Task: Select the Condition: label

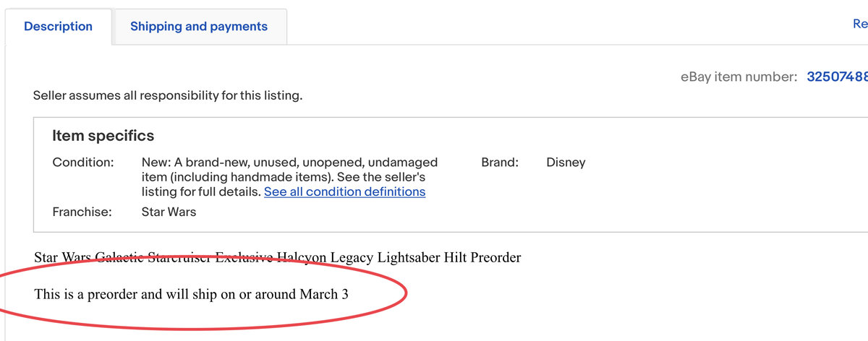Action: pyautogui.click(x=83, y=163)
